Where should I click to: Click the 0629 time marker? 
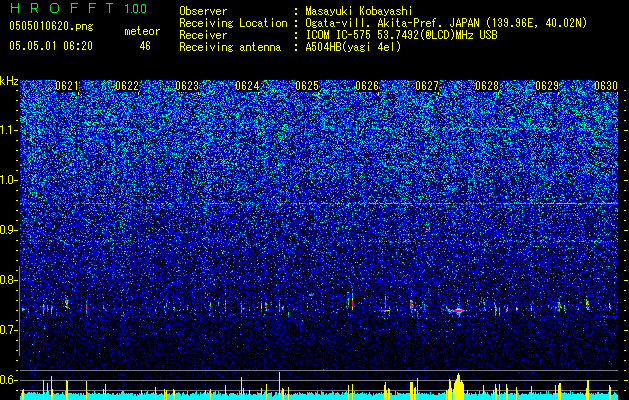click(x=547, y=86)
